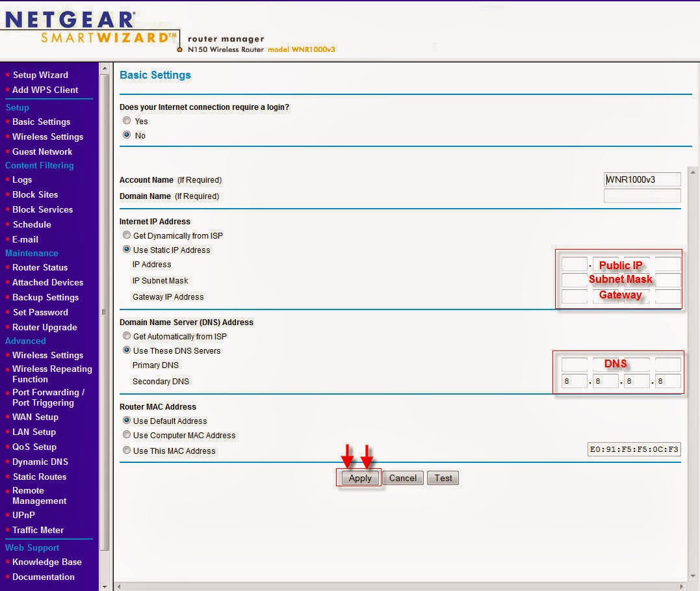This screenshot has width=700, height=591.
Task: Open UPnP settings
Action: 23,515
